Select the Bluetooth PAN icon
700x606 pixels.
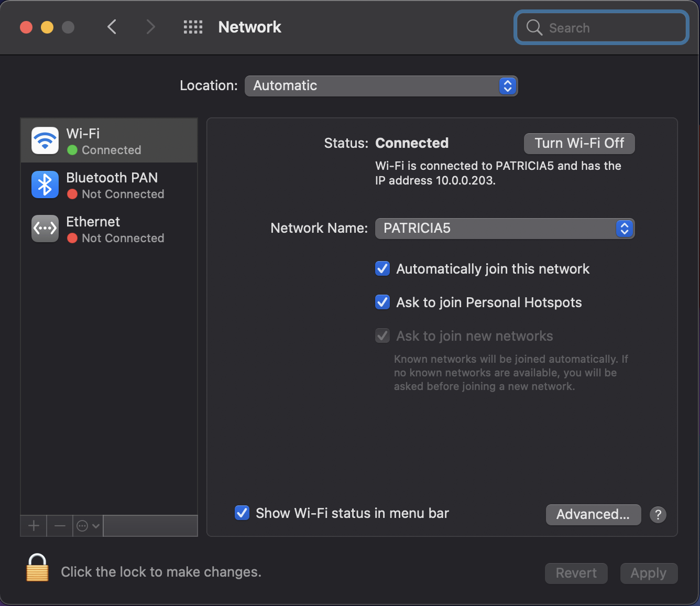(x=45, y=185)
